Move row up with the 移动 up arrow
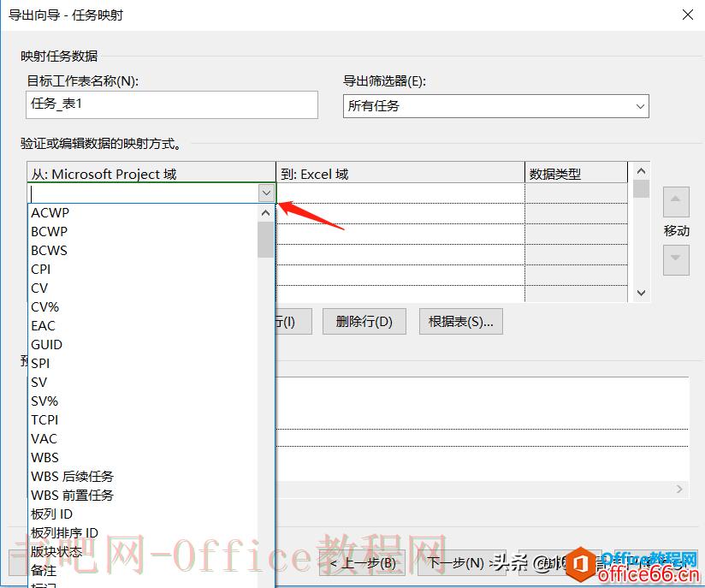This screenshot has height=588, width=705. pos(676,201)
